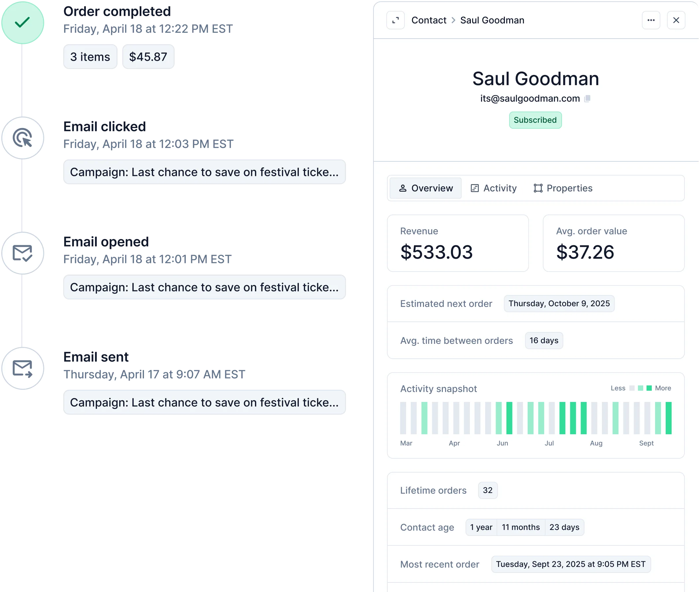Open campaign link under Email clicked event
700x592 pixels.
(204, 172)
